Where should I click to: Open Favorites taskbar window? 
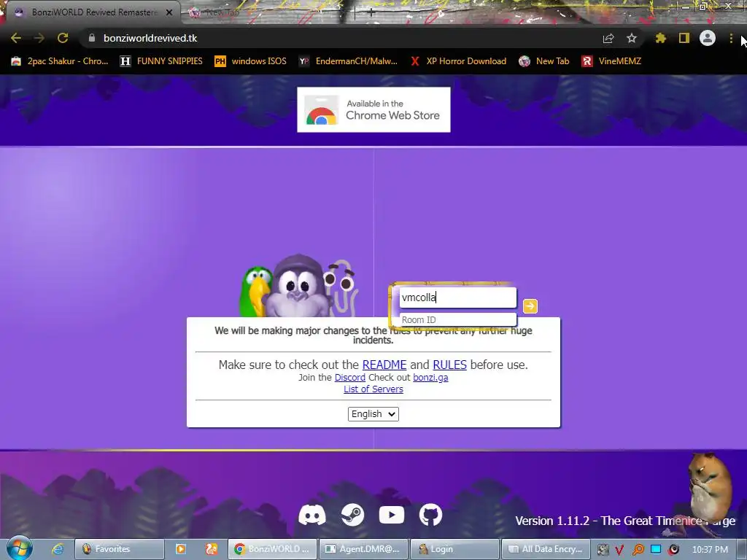click(x=119, y=549)
